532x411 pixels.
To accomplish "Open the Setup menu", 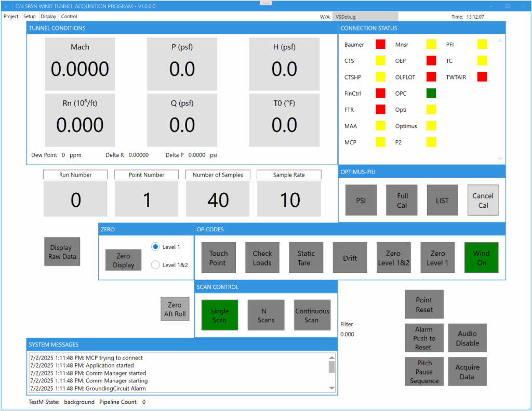I will point(30,17).
